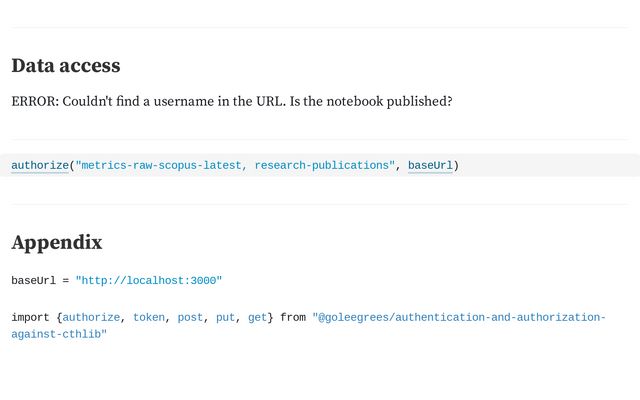This screenshot has height=400, width=640.
Task: Click empty area of gray code cell
Action: coord(547,165)
